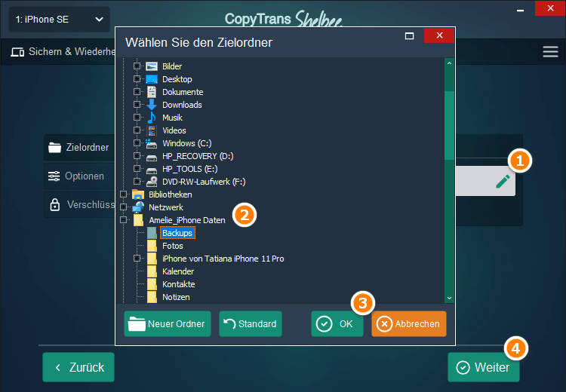
Task: Select the Notizen folder name
Action: (x=176, y=297)
